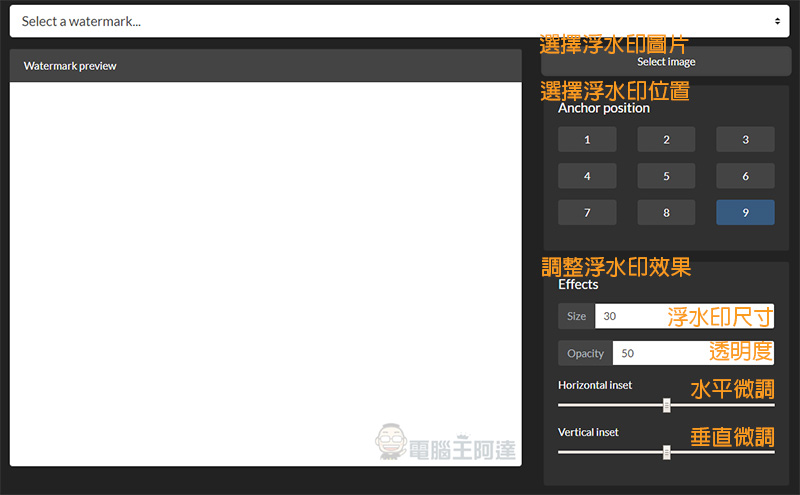Click the Vertical inset slider handle
The image size is (800, 495).
(666, 452)
